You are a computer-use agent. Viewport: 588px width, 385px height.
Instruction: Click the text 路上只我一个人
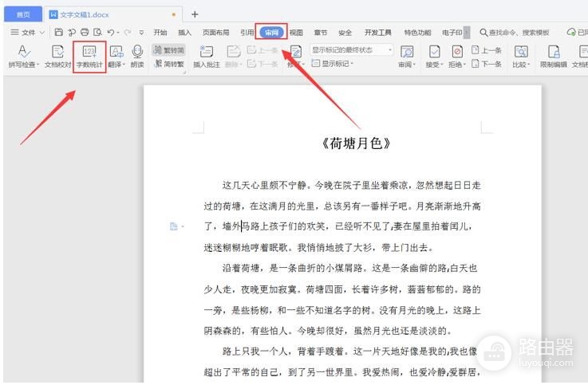tap(255, 352)
